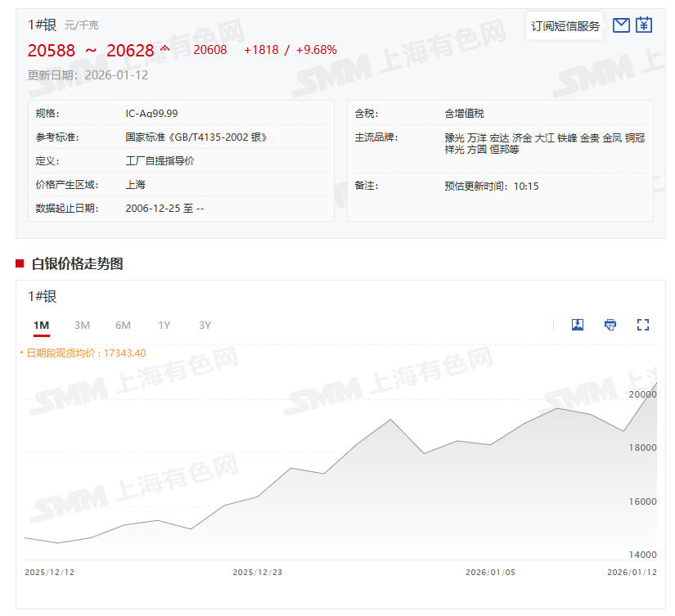Switch to the 3M time range
675x616 pixels.
click(x=82, y=326)
